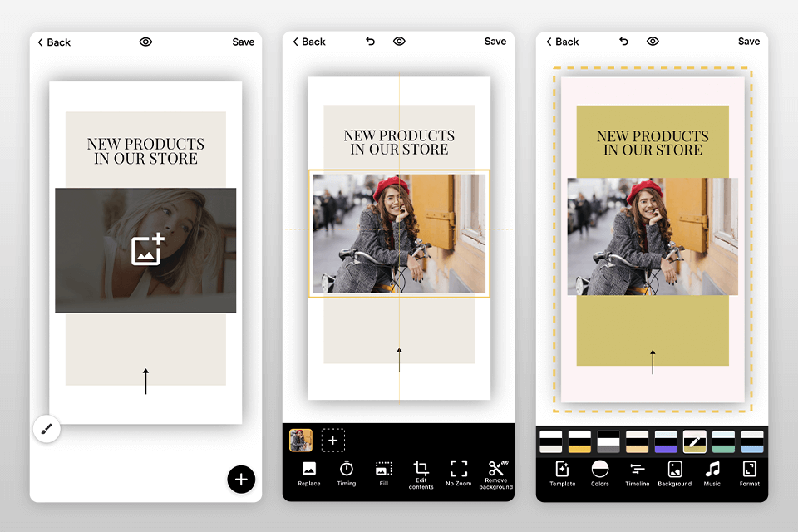Tap the undo arrow in right screen
This screenshot has width=798, height=532.
point(623,42)
